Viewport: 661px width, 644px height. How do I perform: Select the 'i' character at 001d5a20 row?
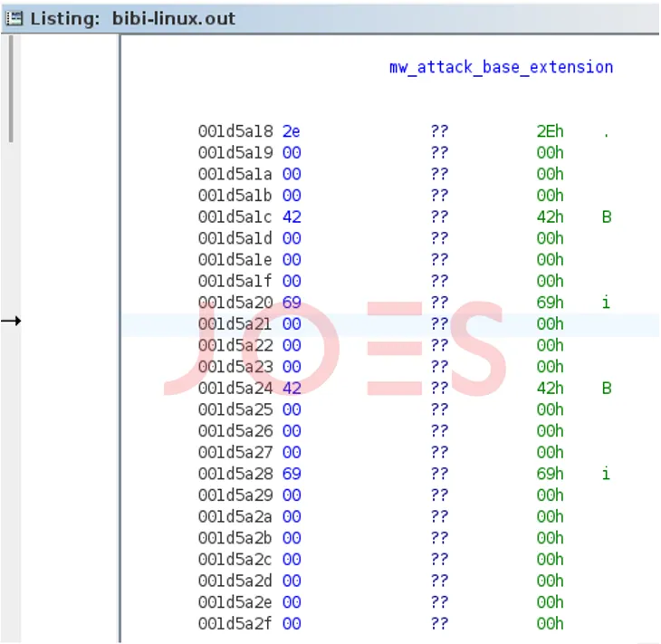606,303
